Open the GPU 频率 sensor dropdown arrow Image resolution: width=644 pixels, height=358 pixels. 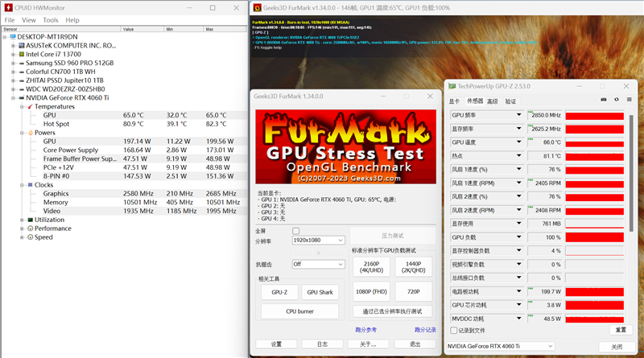518,115
